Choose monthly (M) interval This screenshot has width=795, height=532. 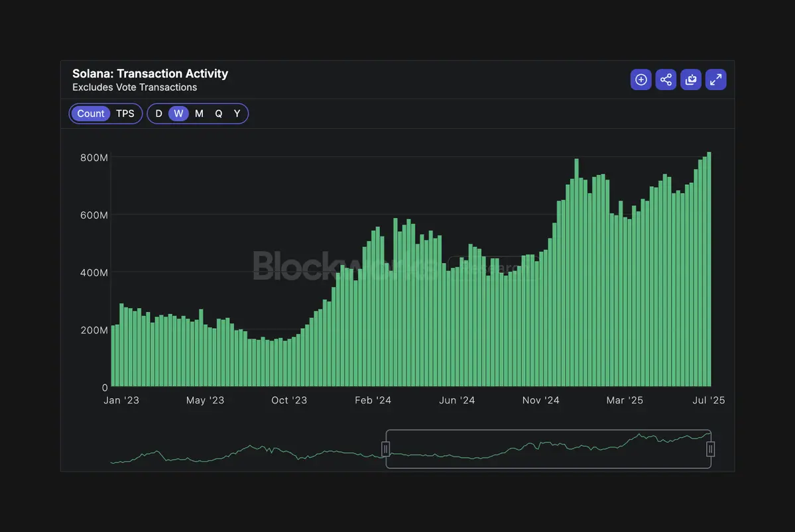pyautogui.click(x=200, y=113)
